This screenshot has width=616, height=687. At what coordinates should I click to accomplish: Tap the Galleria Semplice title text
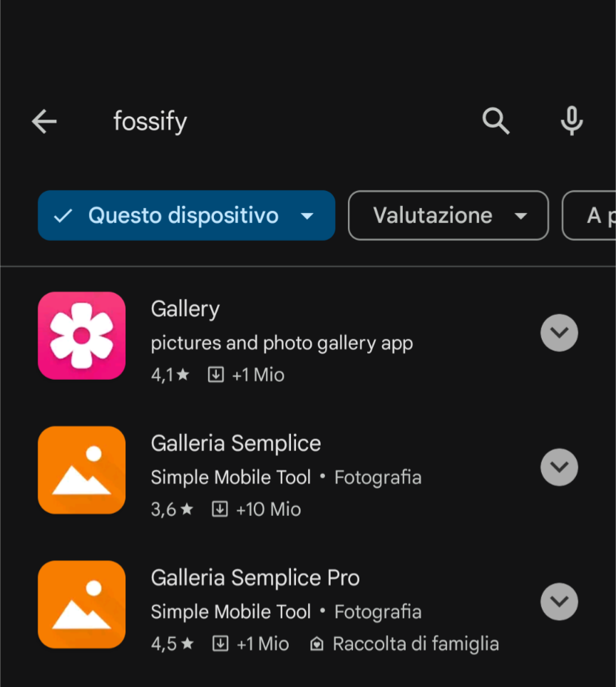(x=236, y=443)
